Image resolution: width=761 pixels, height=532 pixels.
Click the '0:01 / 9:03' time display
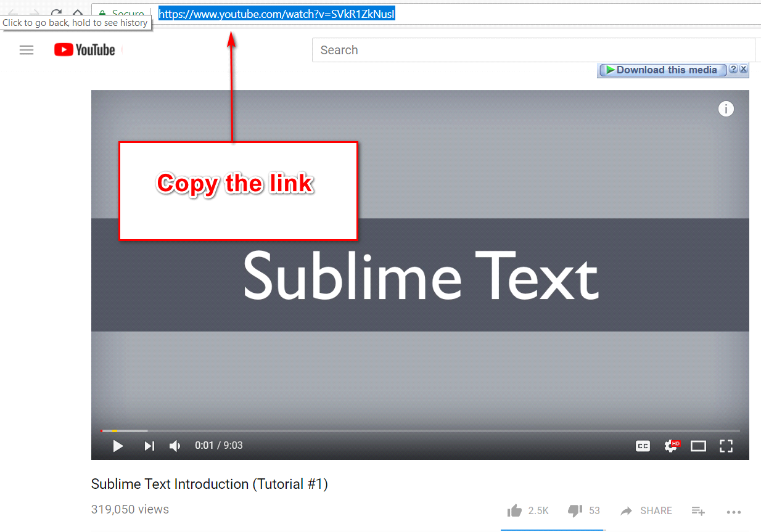click(x=219, y=445)
